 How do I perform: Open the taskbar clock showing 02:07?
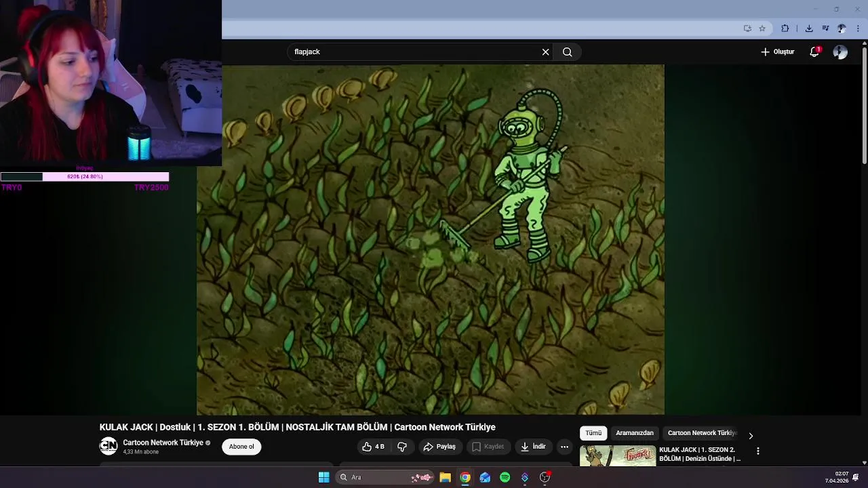click(837, 477)
